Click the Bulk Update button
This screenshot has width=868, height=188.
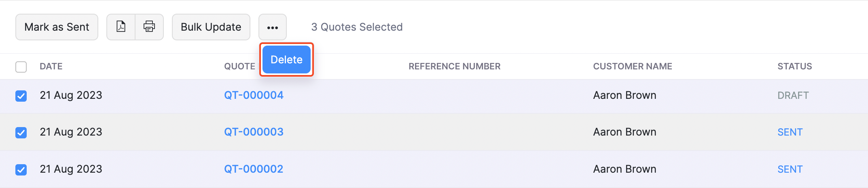(211, 27)
